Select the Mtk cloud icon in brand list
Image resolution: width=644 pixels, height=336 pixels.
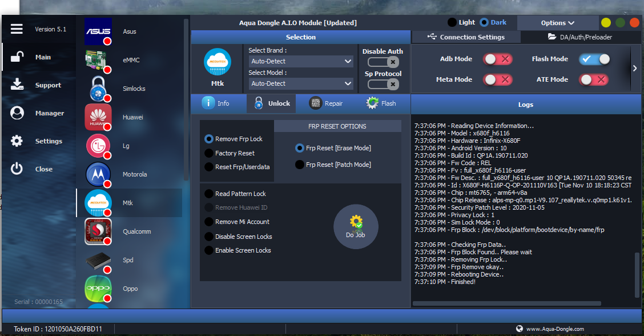pyautogui.click(x=98, y=203)
